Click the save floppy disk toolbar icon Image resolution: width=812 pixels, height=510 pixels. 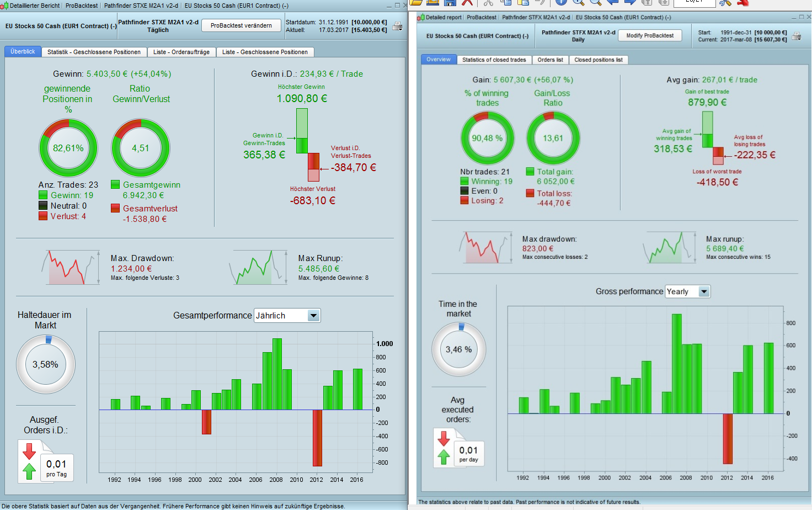point(450,2)
